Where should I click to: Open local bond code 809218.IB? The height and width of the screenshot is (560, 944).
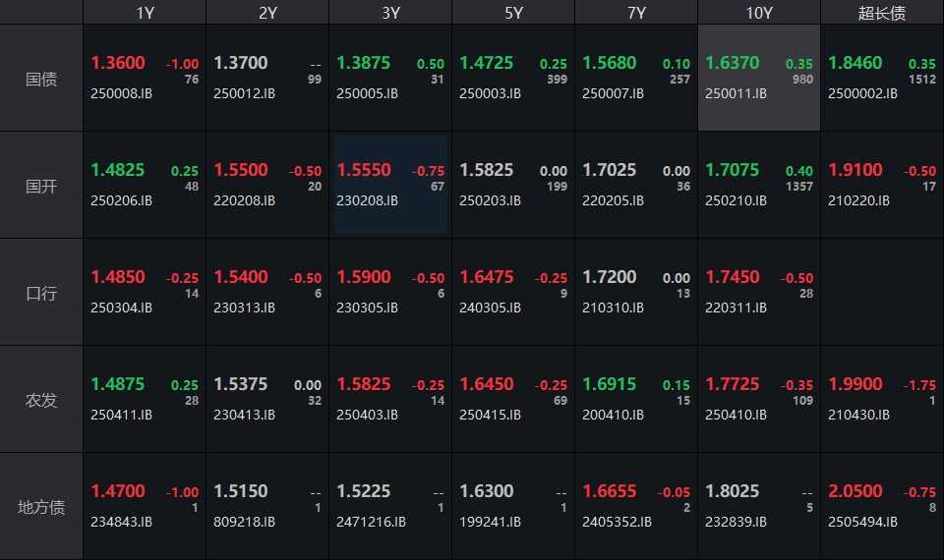244,522
